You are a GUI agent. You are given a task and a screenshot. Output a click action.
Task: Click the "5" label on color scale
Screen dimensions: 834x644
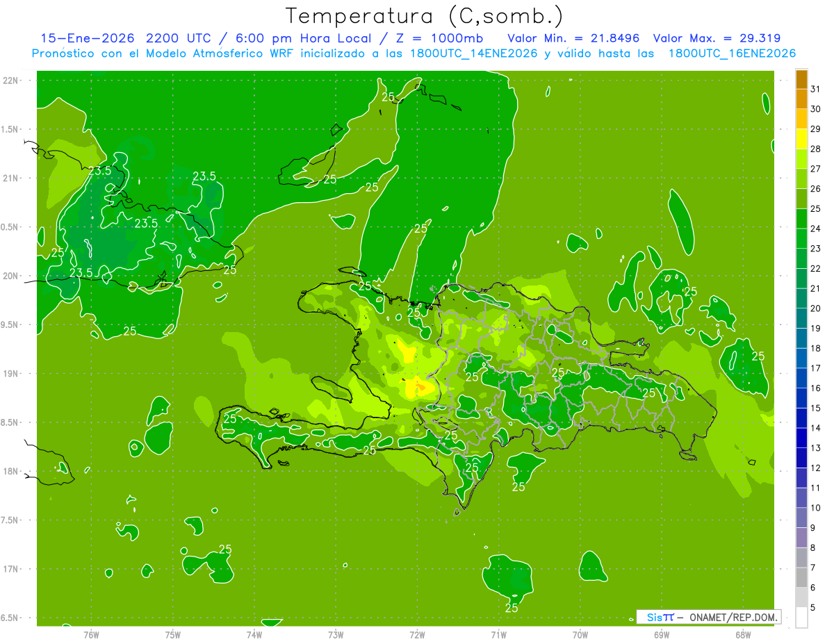813,607
